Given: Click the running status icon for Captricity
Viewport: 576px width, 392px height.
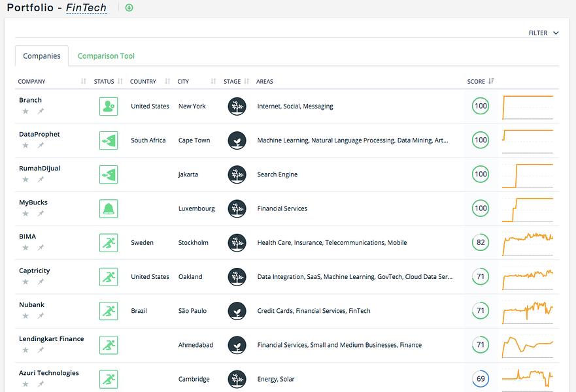Looking at the screenshot, I should click(x=109, y=277).
